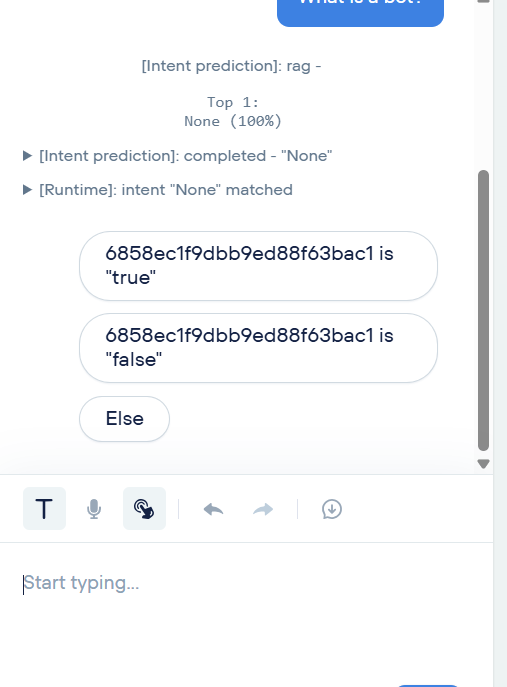The width and height of the screenshot is (507, 687).
Task: Select the text input mode T icon
Action: click(44, 508)
